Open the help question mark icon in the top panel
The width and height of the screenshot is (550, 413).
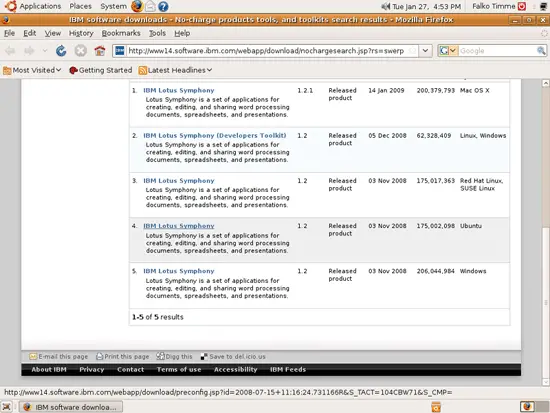pos(163,6)
